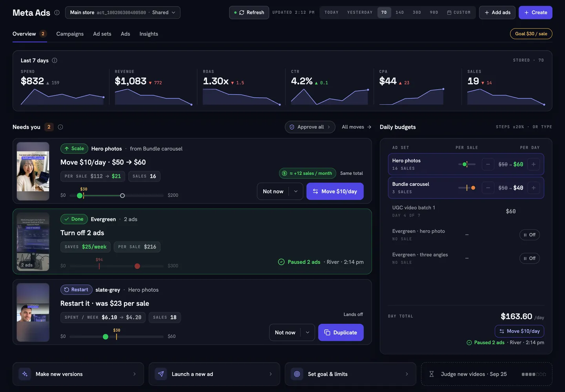The width and height of the screenshot is (565, 392).
Task: Switch to the Campaigns tab
Action: tap(70, 34)
